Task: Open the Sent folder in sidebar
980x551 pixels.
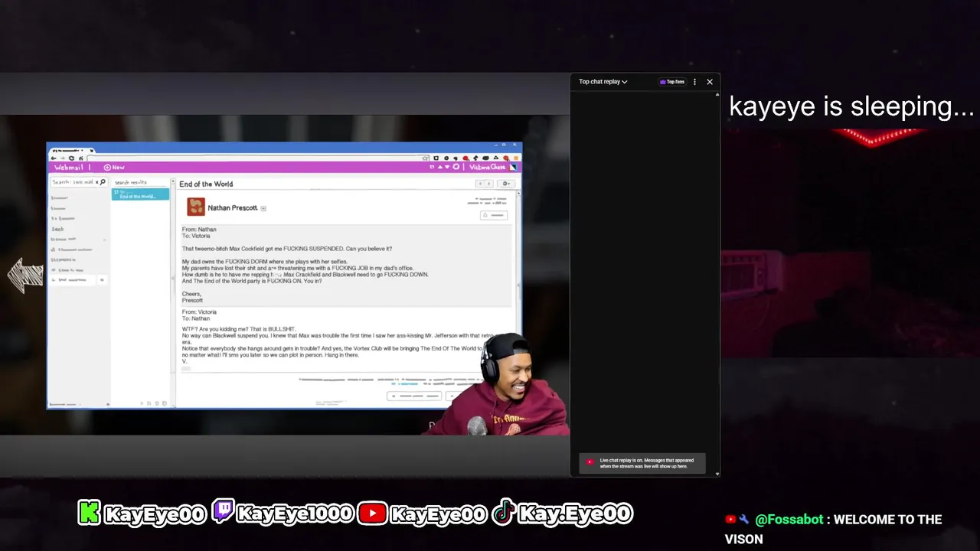Action: pyautogui.click(x=57, y=229)
